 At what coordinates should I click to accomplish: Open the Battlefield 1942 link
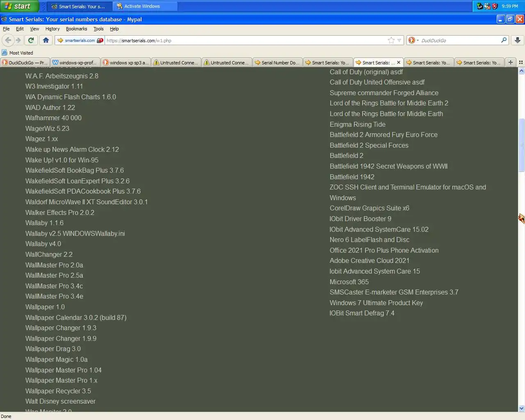pos(352,177)
